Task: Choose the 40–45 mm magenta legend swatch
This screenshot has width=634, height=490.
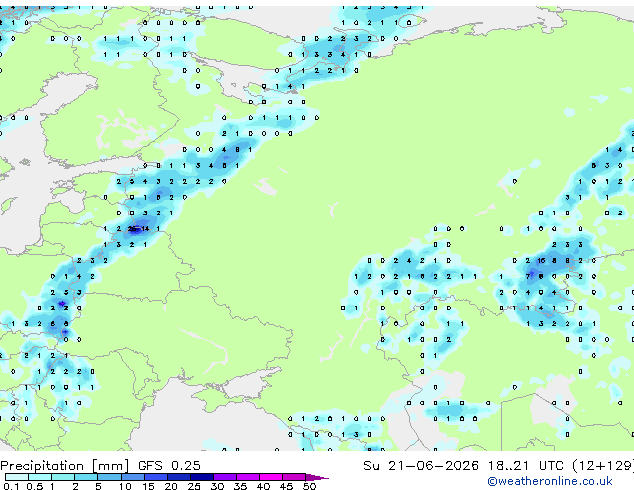Action: [x=271, y=477]
